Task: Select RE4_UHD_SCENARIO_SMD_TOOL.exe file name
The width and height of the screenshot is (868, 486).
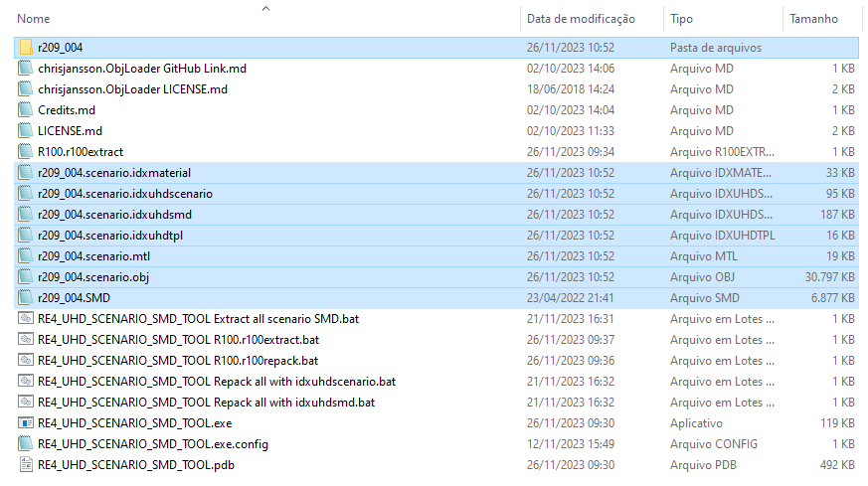Action: (135, 423)
